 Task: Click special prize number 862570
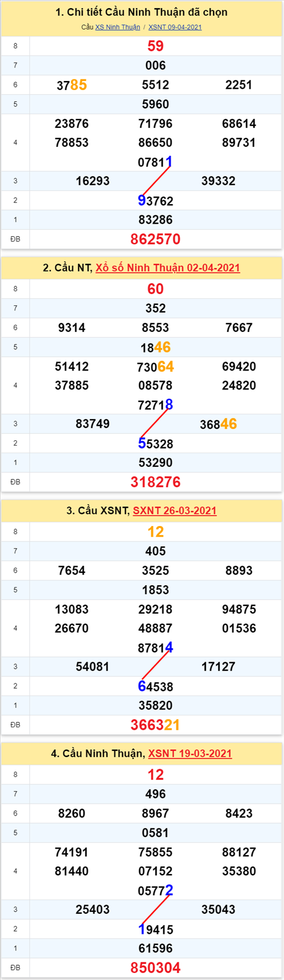(156, 239)
